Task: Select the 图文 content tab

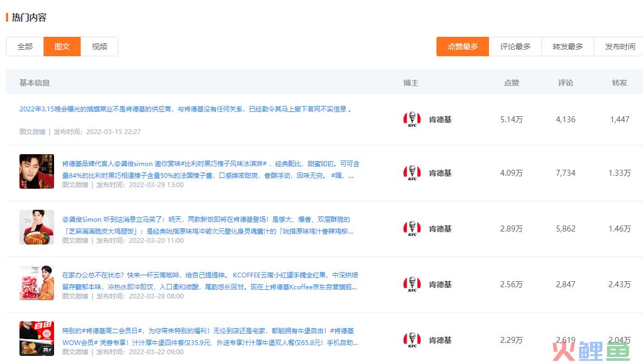Action: tap(62, 47)
